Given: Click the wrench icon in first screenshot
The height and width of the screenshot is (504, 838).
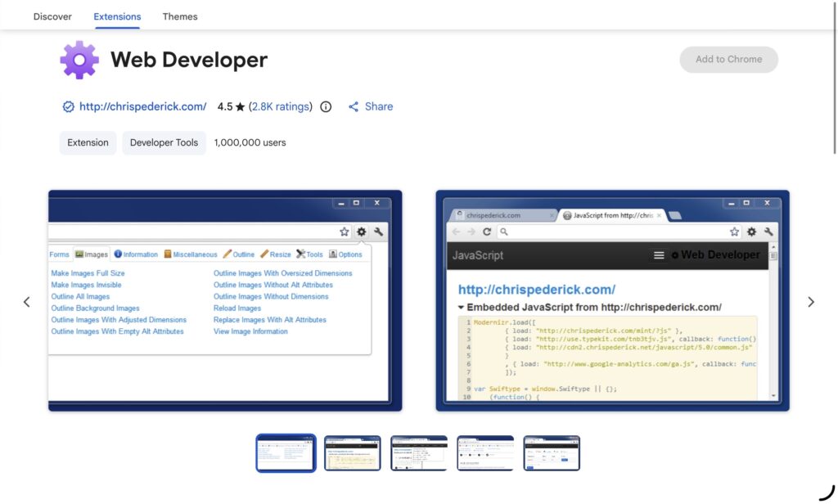Looking at the screenshot, I should [378, 232].
